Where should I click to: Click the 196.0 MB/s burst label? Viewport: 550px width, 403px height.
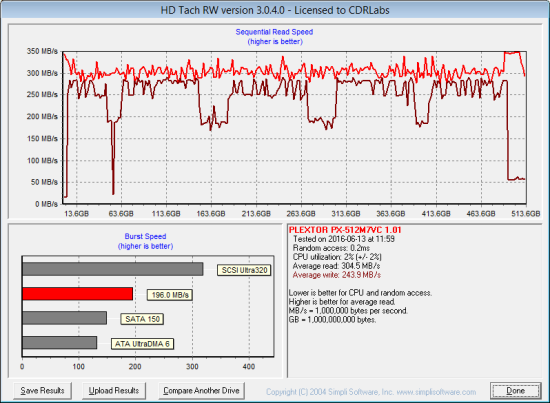point(170,295)
